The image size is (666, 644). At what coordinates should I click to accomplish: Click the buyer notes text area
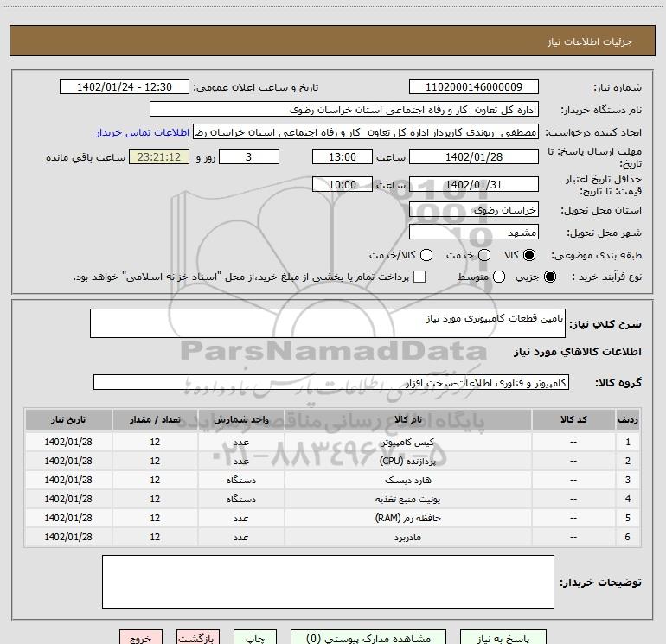click(328, 582)
